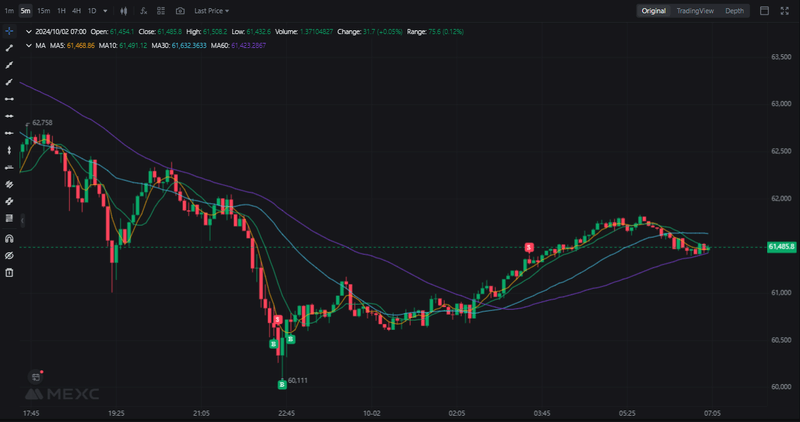Click the High value 61,508.2

point(215,32)
